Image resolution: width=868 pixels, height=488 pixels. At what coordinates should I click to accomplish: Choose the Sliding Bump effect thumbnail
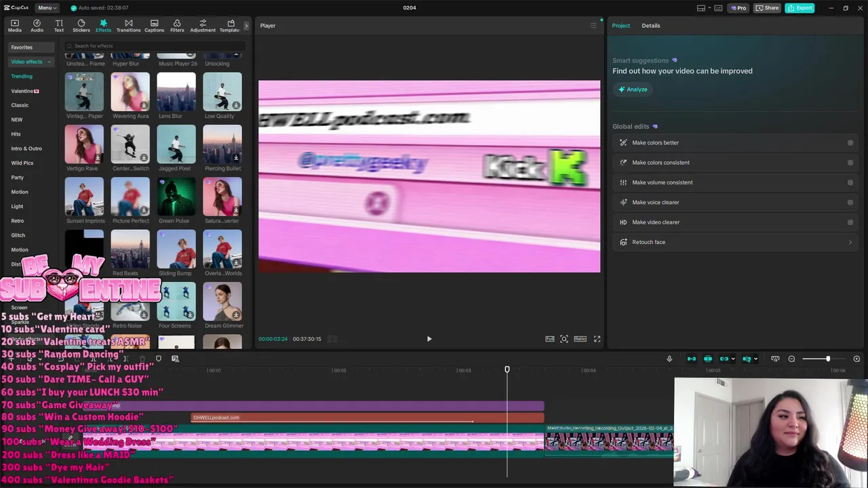pyautogui.click(x=176, y=249)
